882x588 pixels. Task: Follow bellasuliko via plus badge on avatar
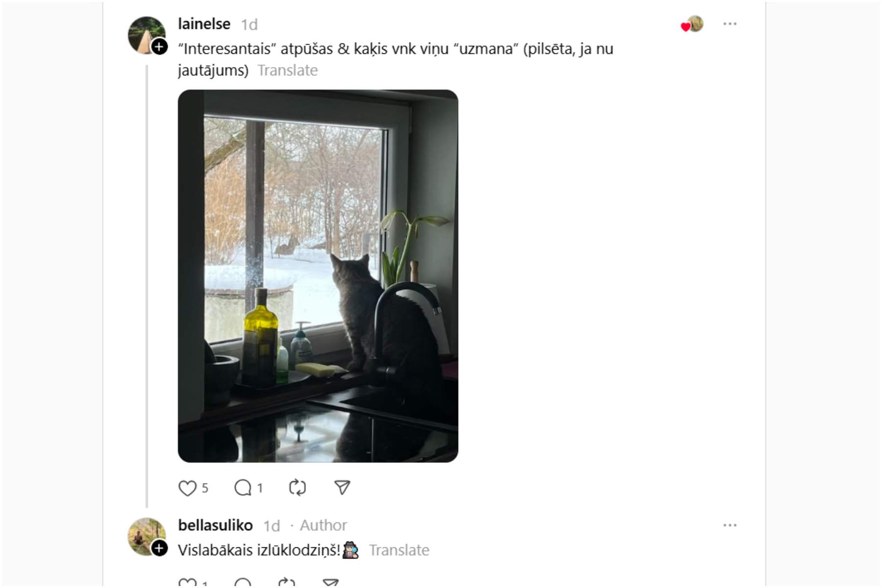pos(159,548)
